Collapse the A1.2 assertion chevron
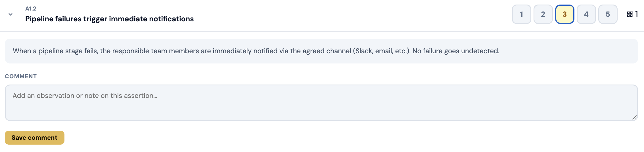The height and width of the screenshot is (152, 644). pos(11,14)
